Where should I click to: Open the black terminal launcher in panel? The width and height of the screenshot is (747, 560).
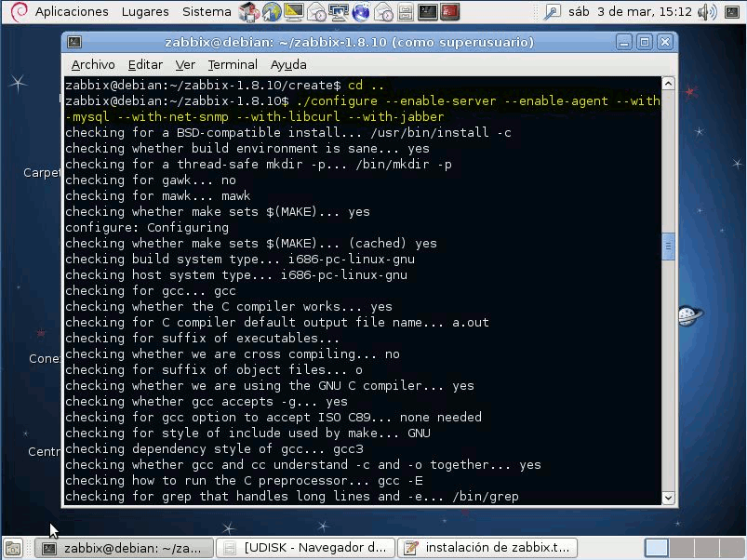427,12
